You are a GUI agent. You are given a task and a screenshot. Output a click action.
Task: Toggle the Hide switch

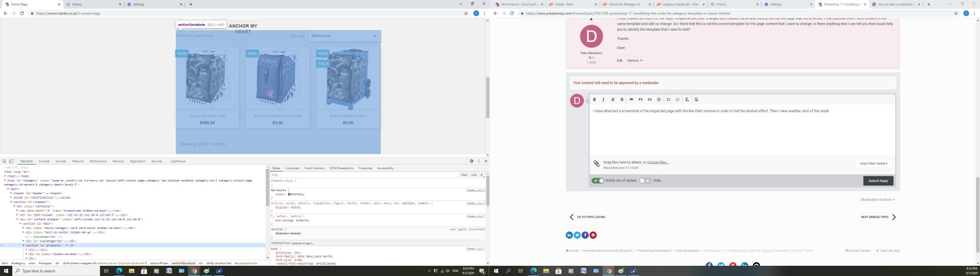pos(645,180)
